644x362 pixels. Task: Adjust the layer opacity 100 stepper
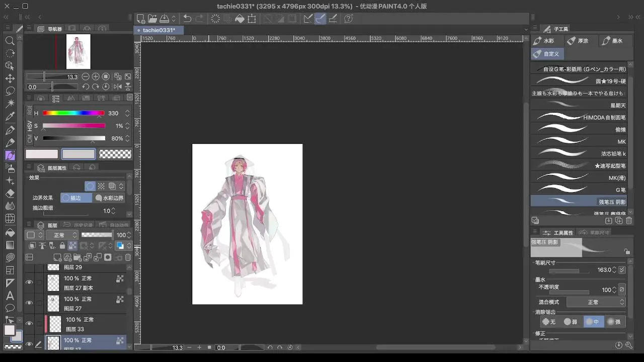(128, 235)
